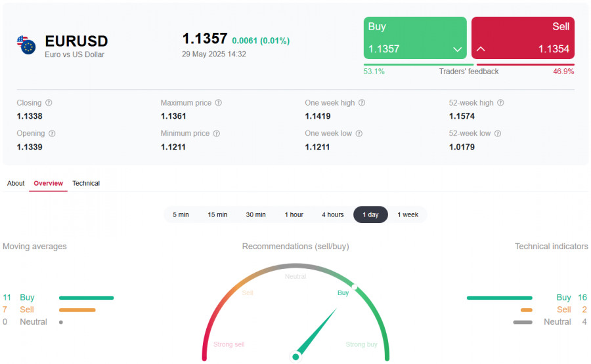Click the Moving averages Sell bar
This screenshot has width=591, height=364.
[77, 310]
